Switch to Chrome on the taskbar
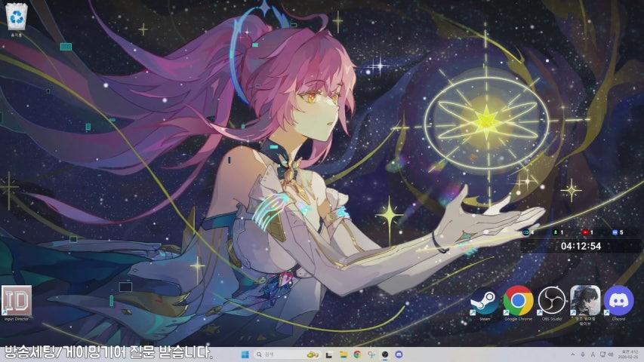Image resolution: width=644 pixels, height=362 pixels. coord(357,354)
